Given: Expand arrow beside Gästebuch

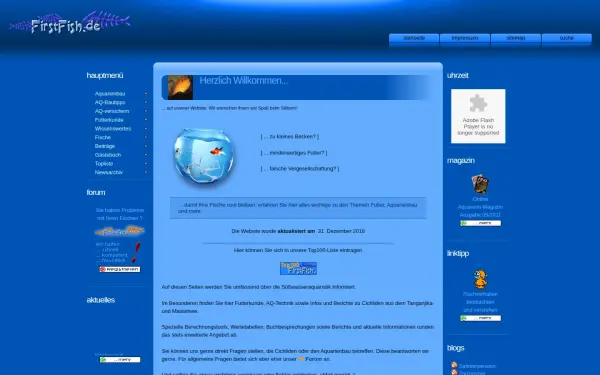Looking at the screenshot, I should pyautogui.click(x=146, y=155).
